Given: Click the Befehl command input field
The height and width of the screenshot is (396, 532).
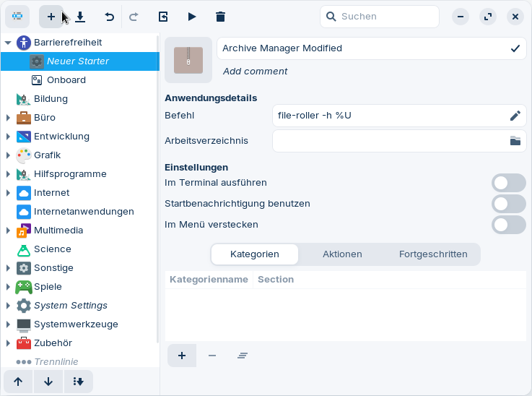Looking at the screenshot, I should point(399,116).
